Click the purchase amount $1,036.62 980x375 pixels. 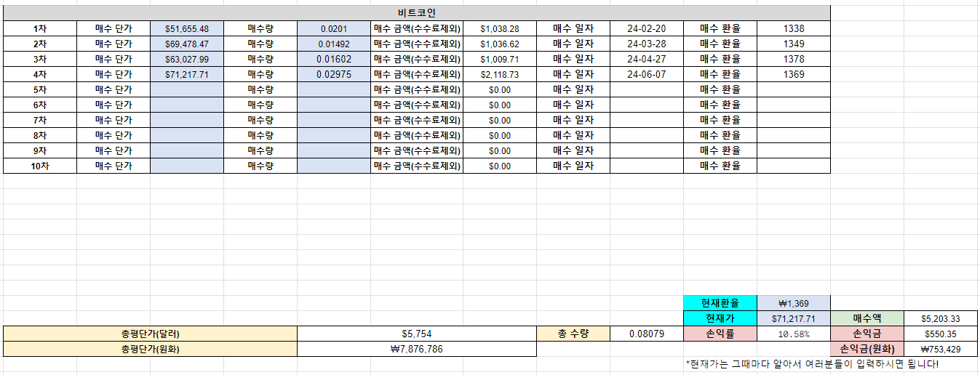click(x=500, y=44)
